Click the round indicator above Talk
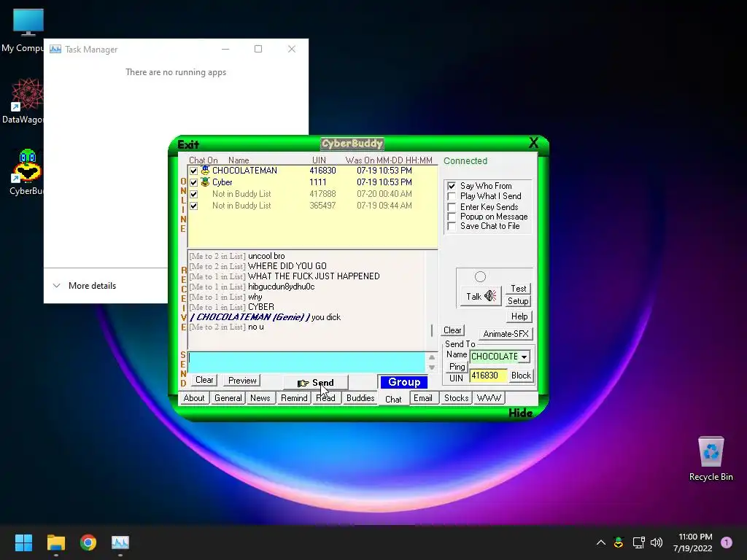The image size is (747, 560). click(480, 276)
